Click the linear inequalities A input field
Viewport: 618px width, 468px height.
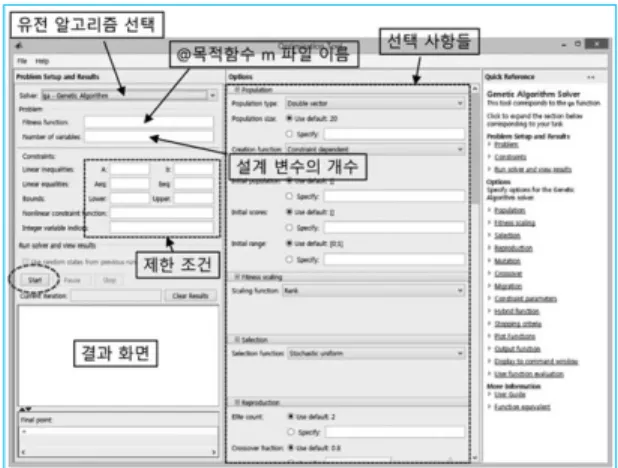pos(130,170)
